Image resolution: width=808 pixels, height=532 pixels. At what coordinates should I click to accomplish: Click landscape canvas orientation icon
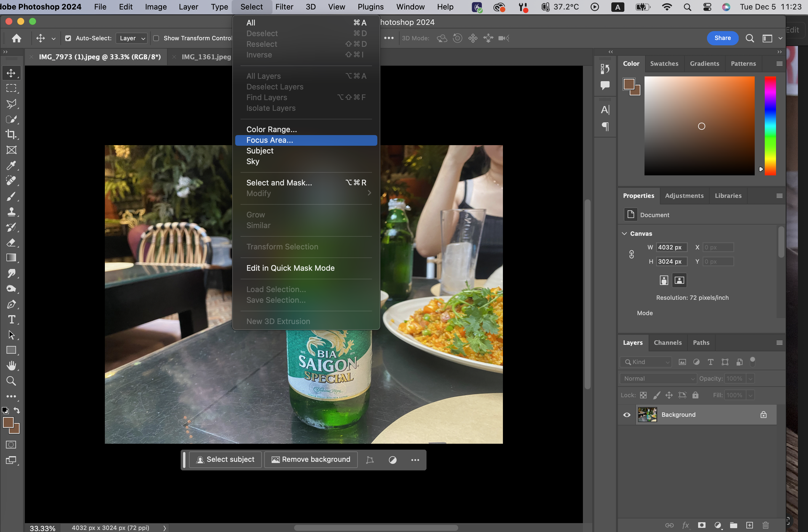pyautogui.click(x=679, y=280)
